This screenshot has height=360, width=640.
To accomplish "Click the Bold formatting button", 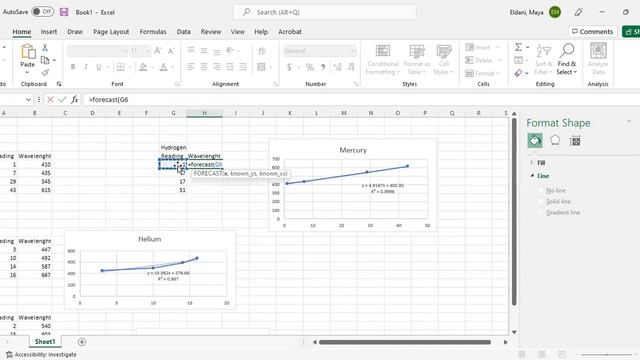I will (x=73, y=67).
